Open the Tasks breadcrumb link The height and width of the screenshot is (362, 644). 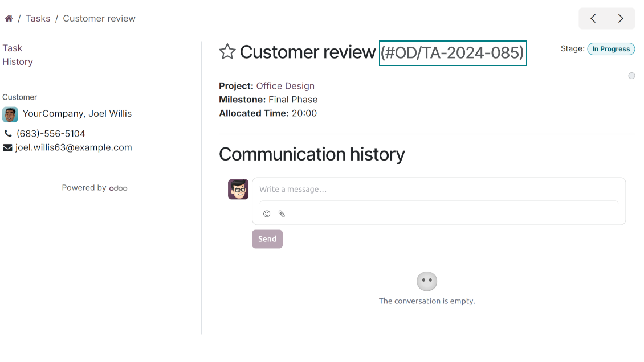38,18
